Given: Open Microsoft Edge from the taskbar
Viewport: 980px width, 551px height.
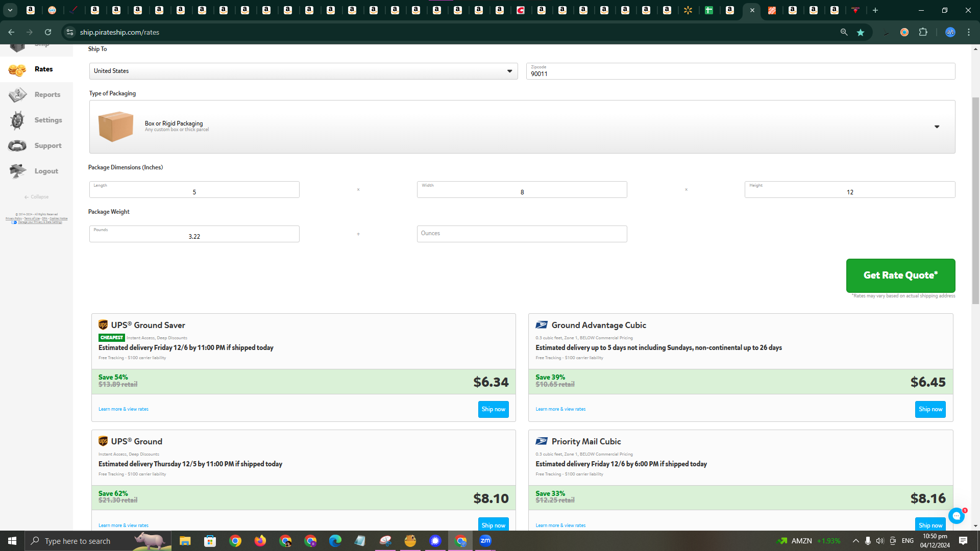Looking at the screenshot, I should point(335,541).
